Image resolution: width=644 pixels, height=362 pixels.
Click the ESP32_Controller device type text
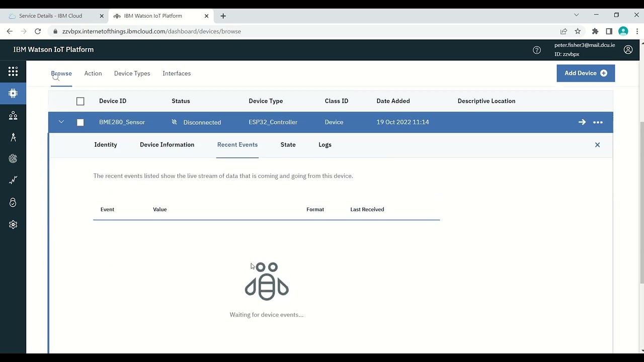[273, 122]
